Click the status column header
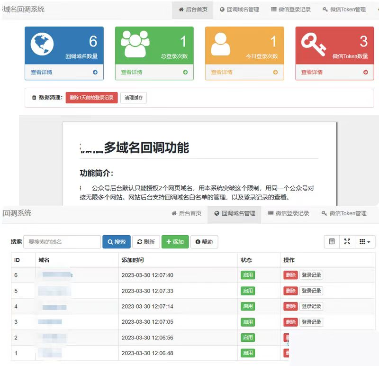Viewport: 379px width, 366px height. 259,260
